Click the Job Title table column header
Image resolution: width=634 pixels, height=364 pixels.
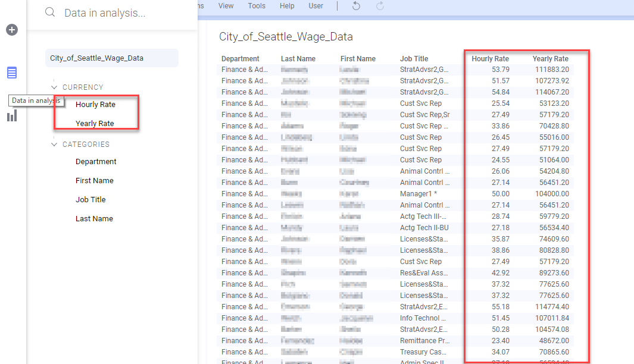pos(414,59)
